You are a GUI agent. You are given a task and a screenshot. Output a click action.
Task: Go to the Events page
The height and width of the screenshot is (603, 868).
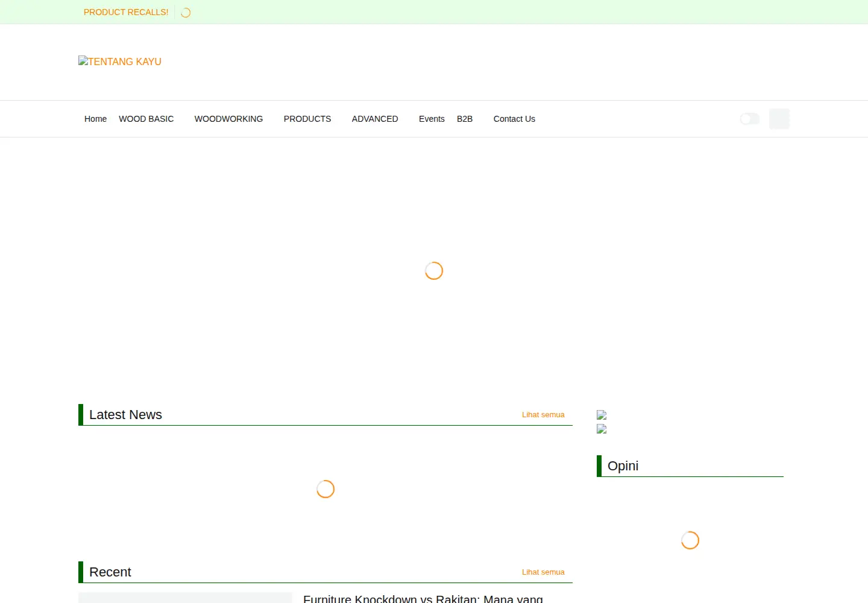432,119
